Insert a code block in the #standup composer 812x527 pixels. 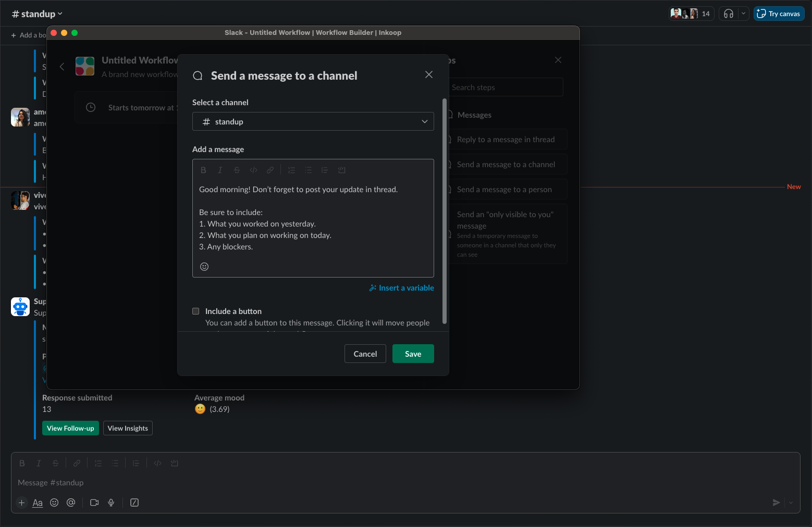click(175, 463)
